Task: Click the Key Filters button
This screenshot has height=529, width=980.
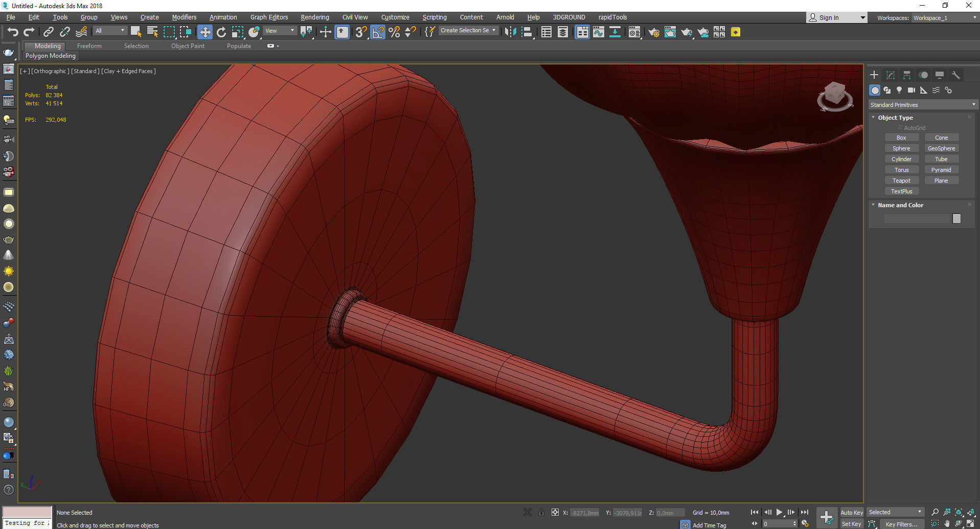Action: (x=901, y=524)
